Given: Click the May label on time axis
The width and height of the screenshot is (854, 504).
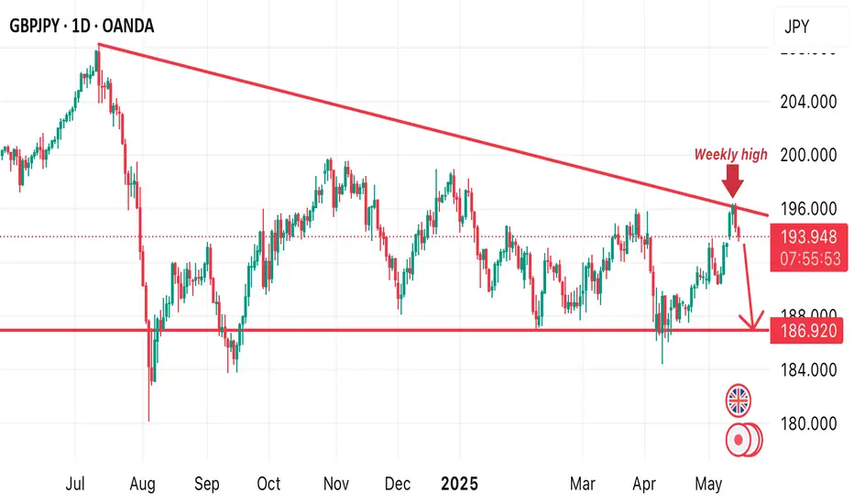Looking at the screenshot, I should point(708,484).
